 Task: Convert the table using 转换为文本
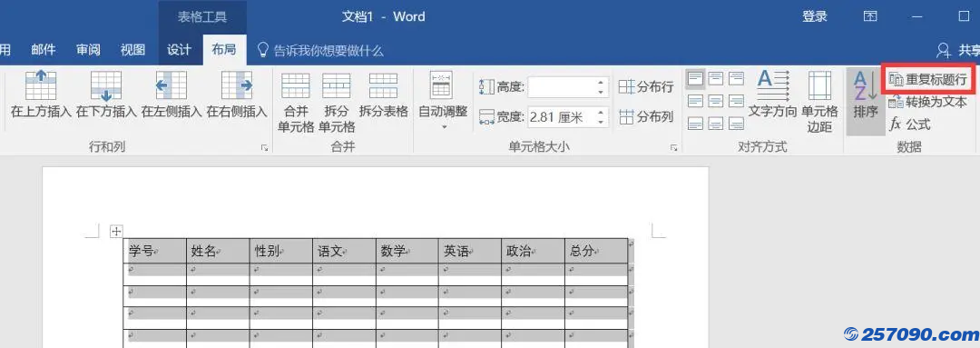coord(927,102)
